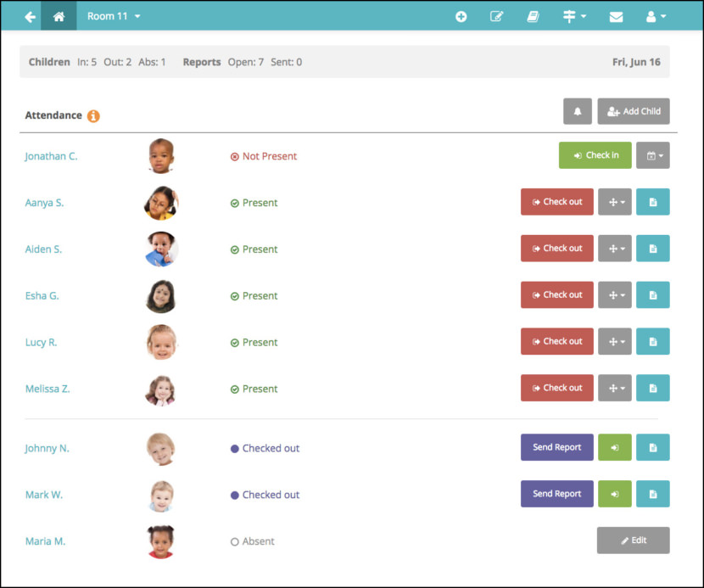Image resolution: width=704 pixels, height=588 pixels.
Task: Open move dropdown for Aiden S.
Action: click(x=615, y=248)
